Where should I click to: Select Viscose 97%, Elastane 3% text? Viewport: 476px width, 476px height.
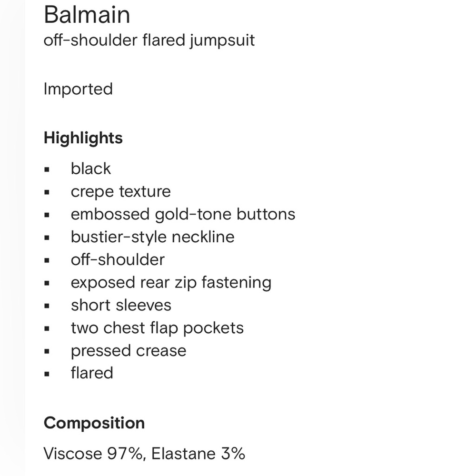click(144, 454)
